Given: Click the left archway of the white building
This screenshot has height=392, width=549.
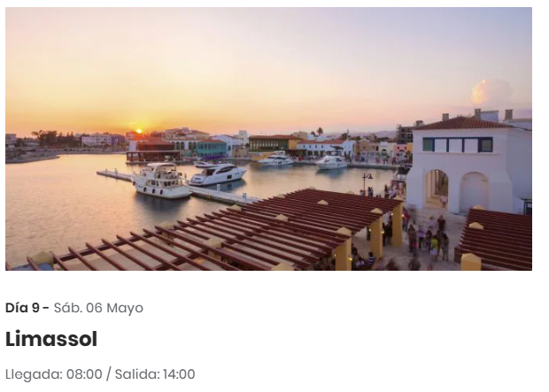Looking at the screenshot, I should point(437,189).
